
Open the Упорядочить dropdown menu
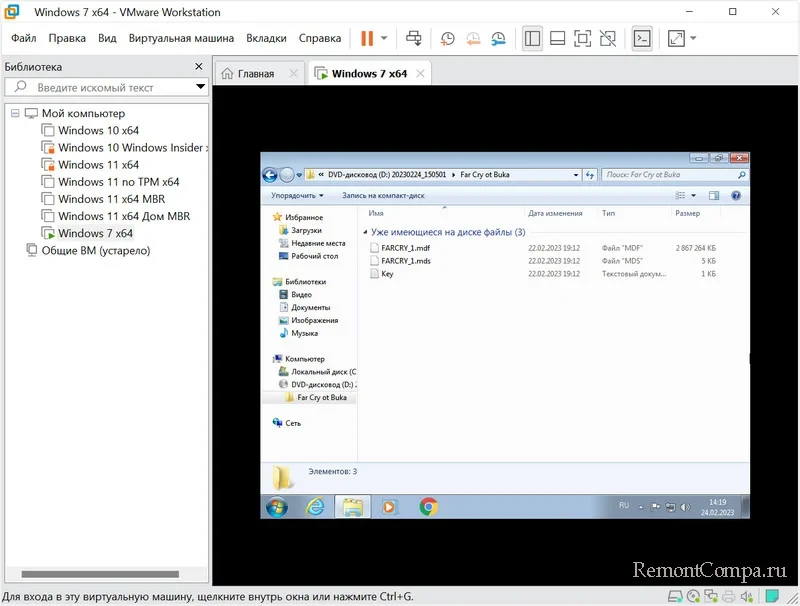297,195
